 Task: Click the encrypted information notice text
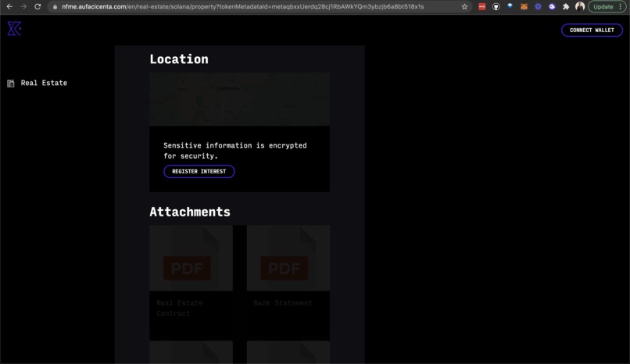pos(235,151)
